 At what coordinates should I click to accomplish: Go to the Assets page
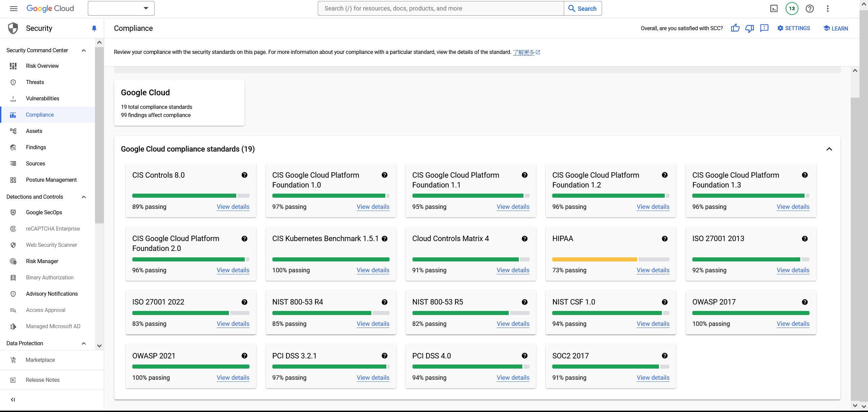pyautogui.click(x=34, y=131)
